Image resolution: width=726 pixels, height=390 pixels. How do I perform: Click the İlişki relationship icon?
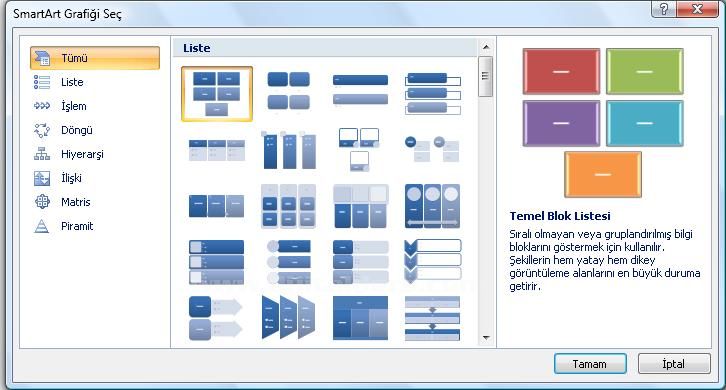(x=42, y=178)
